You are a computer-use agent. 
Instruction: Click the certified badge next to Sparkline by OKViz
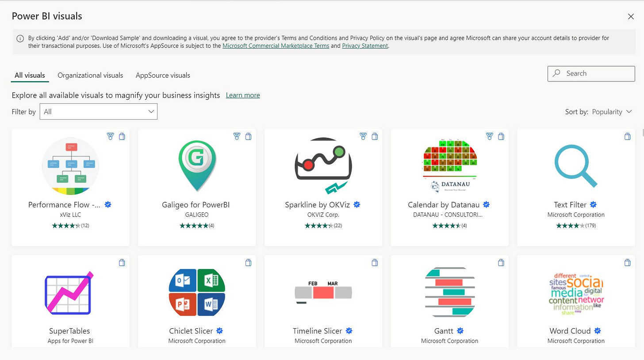pos(357,205)
